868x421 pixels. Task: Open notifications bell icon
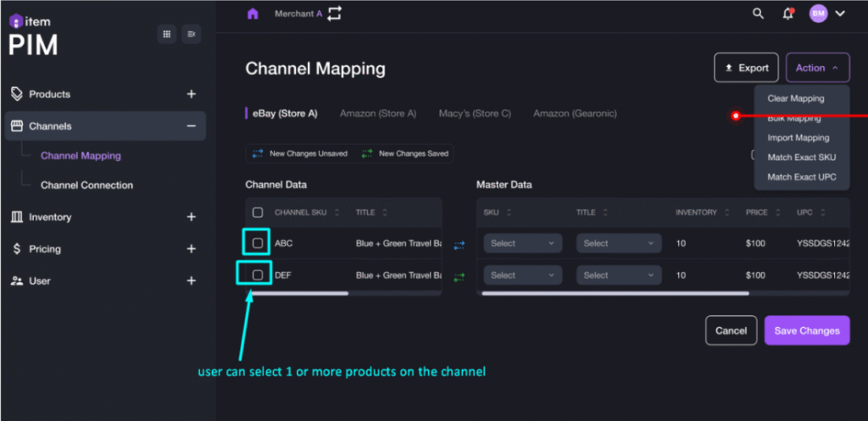coord(788,14)
